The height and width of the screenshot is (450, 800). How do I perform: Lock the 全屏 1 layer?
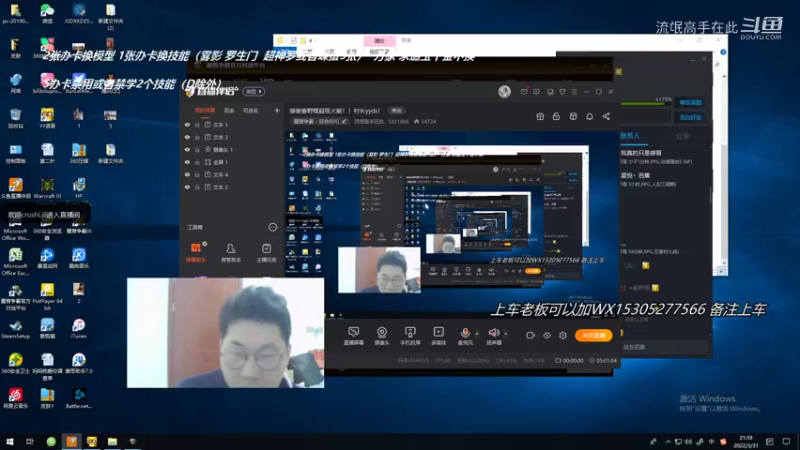197,162
